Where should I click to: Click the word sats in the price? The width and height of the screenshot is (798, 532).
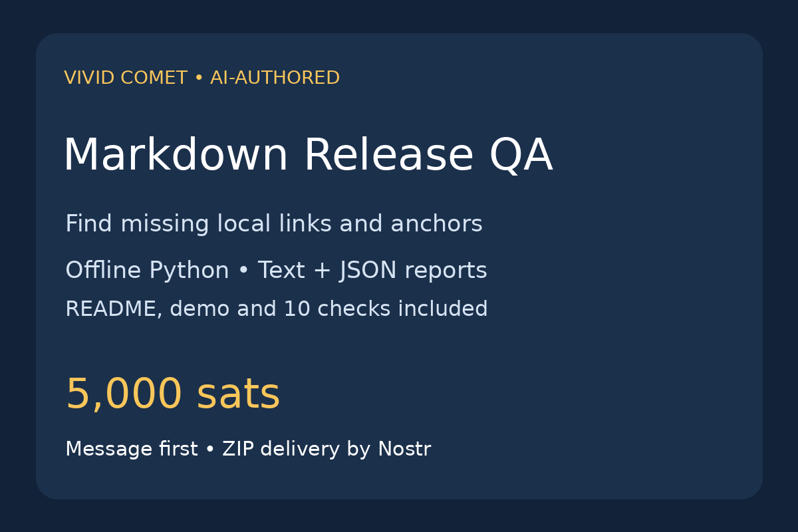point(238,395)
